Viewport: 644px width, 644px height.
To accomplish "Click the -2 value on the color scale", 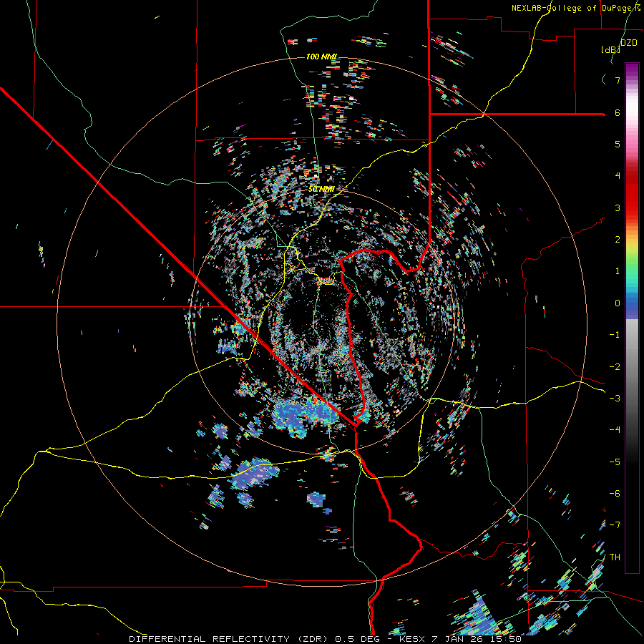I will tap(615, 367).
